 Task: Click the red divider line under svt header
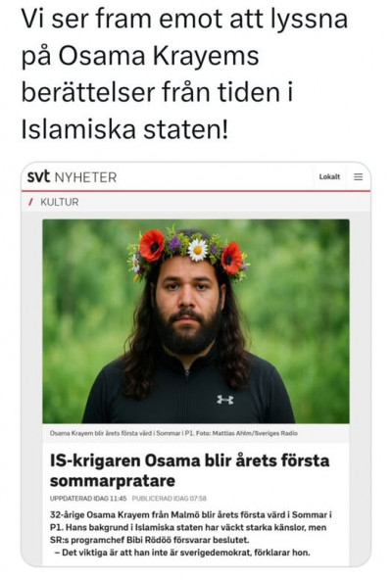196,191
